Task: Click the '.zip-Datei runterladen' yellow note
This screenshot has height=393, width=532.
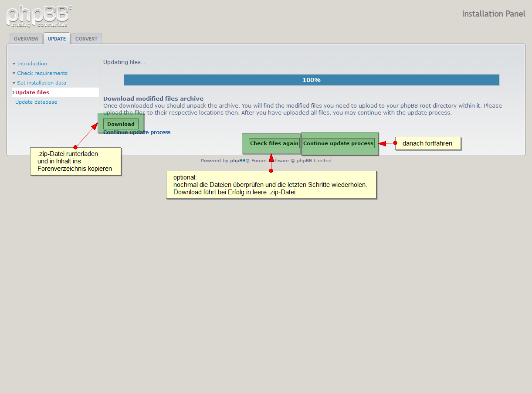Action: [x=75, y=161]
